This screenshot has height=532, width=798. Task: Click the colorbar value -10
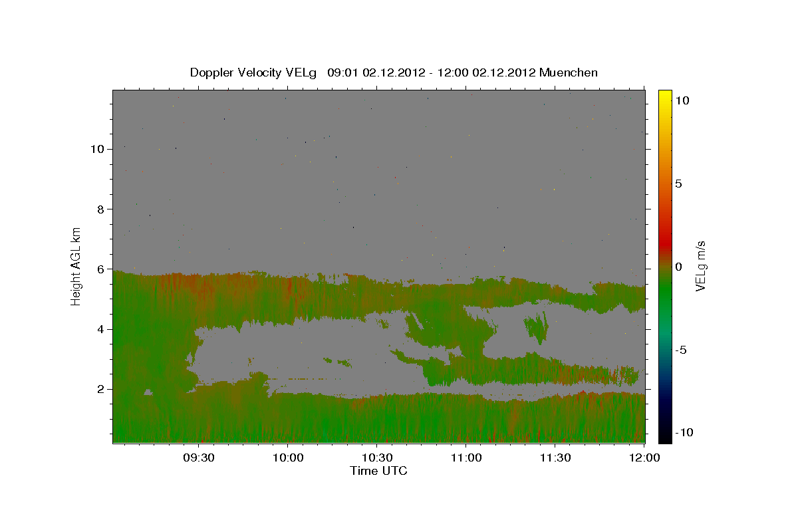[x=684, y=433]
